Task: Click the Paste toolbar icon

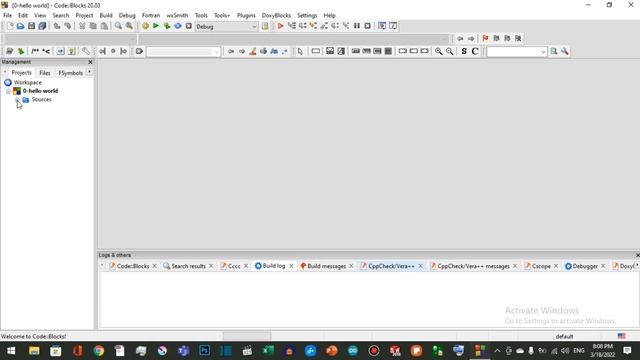Action: click(104, 26)
